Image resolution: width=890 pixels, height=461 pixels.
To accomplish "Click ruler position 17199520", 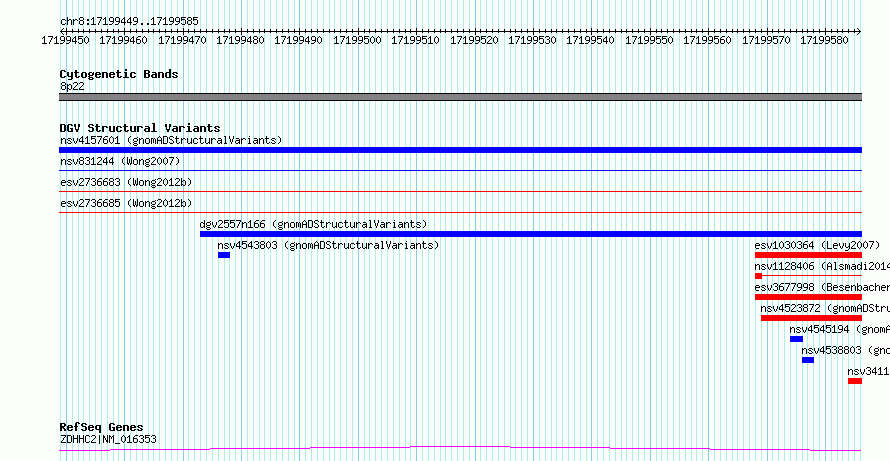I will click(x=474, y=40).
